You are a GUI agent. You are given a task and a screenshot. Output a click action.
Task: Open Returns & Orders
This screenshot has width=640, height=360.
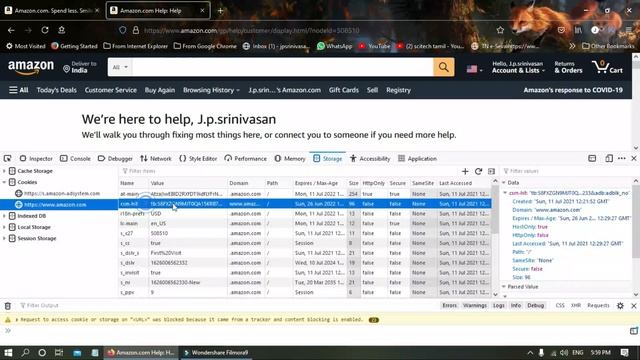click(x=568, y=67)
